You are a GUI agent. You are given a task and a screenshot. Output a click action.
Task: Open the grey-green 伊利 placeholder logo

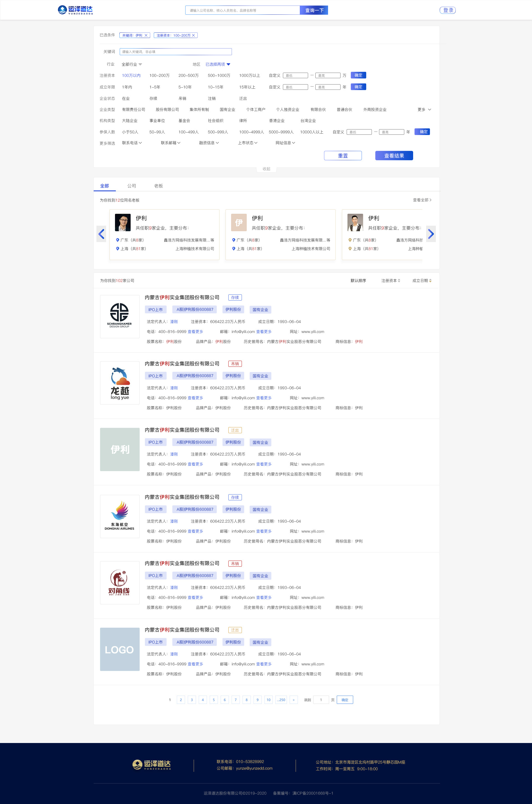[x=120, y=449]
